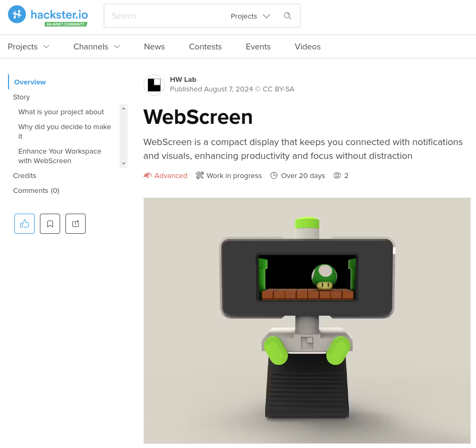Viewport: 476px width, 448px height.
Task: Click the WebScreen project title
Action: 198,117
